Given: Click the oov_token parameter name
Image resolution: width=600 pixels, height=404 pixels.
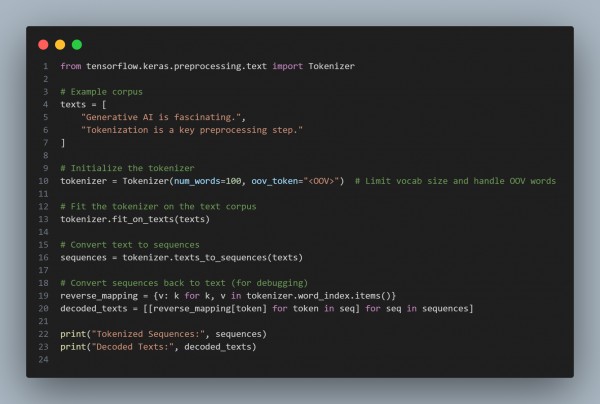Looking at the screenshot, I should tap(274, 181).
